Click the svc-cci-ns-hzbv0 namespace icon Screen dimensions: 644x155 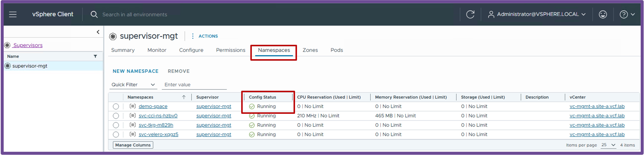point(133,115)
